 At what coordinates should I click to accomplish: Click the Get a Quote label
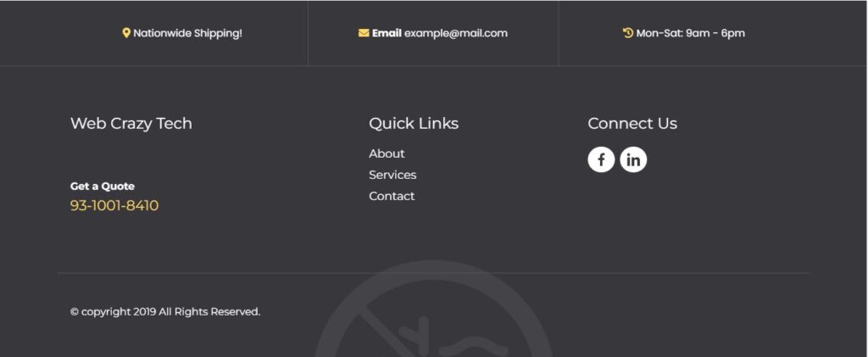tap(103, 187)
